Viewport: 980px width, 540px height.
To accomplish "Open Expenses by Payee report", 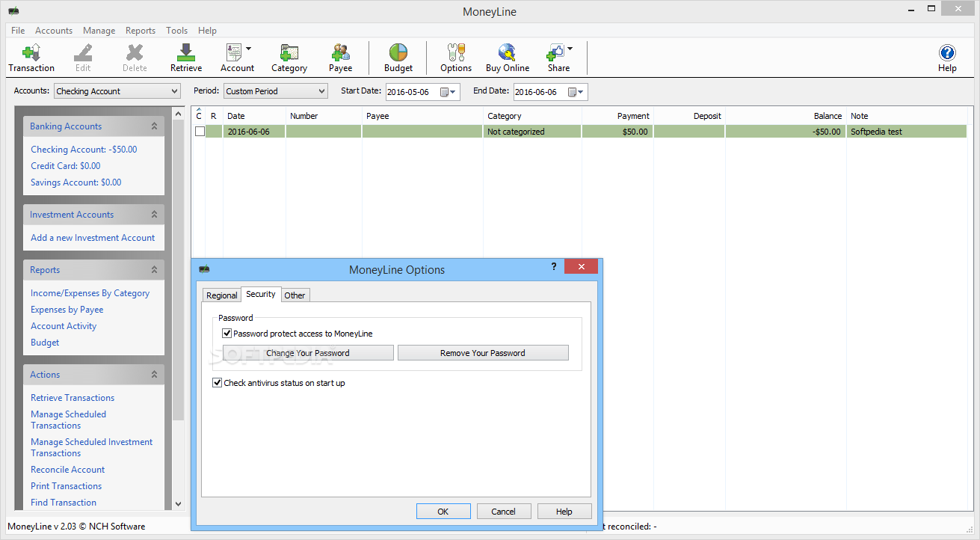I will 67,310.
